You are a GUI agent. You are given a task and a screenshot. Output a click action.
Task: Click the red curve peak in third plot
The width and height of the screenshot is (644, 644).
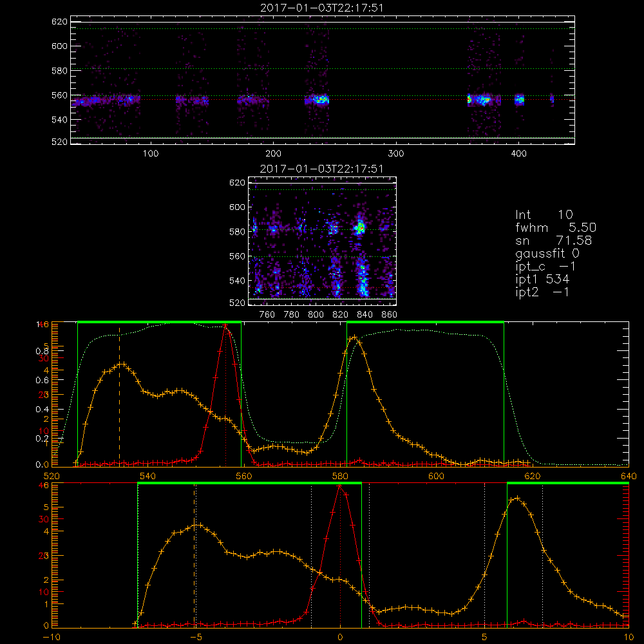[x=225, y=326]
